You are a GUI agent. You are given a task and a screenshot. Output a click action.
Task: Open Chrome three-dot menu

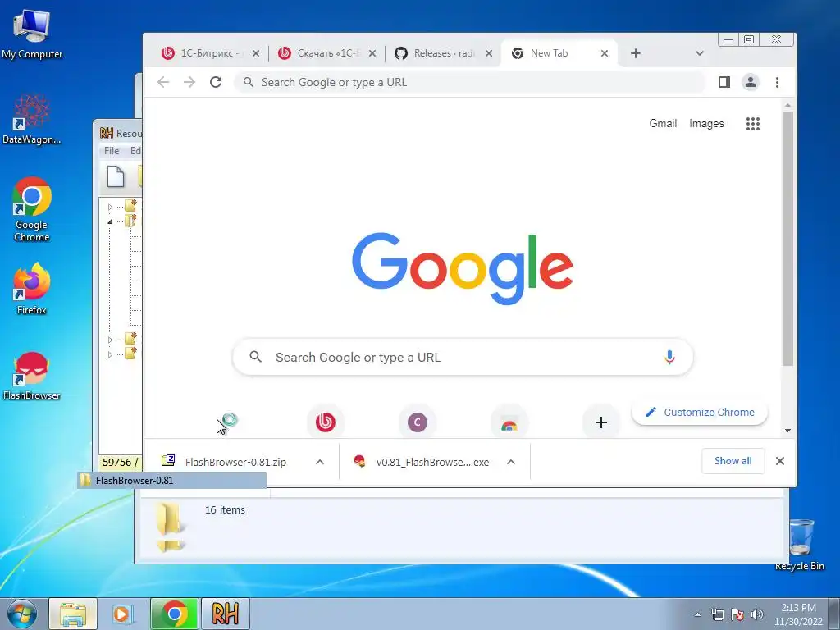777,82
